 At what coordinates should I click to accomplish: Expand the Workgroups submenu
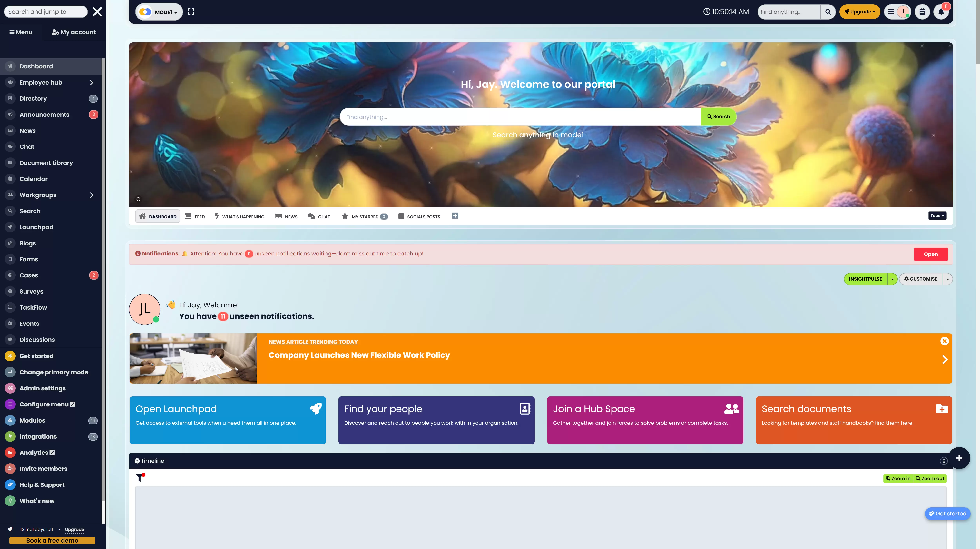(91, 195)
